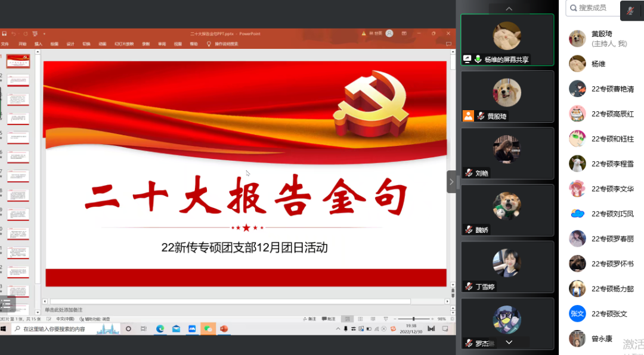This screenshot has height=355, width=644.
Task: Click the zoom in plus button
Action: tap(432, 319)
